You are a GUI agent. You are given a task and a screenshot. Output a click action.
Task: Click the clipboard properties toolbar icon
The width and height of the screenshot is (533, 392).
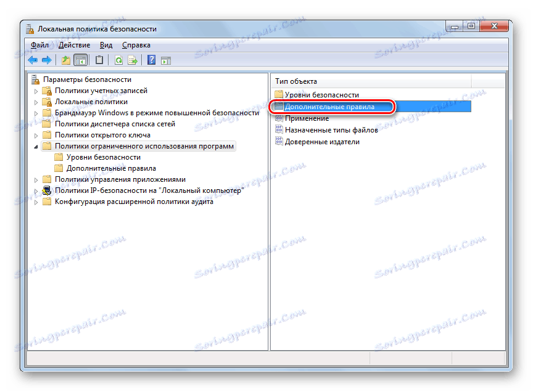pyautogui.click(x=99, y=60)
